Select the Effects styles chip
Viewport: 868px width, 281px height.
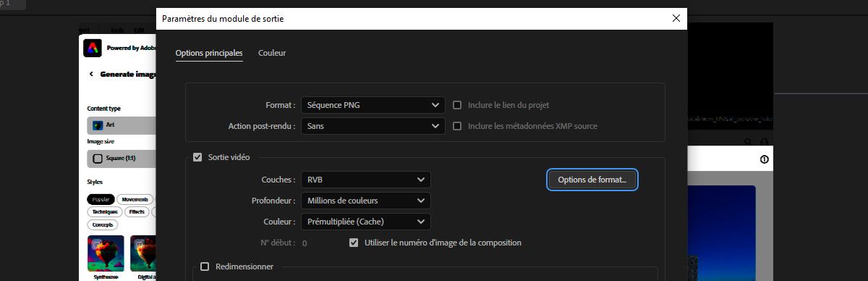tap(137, 212)
